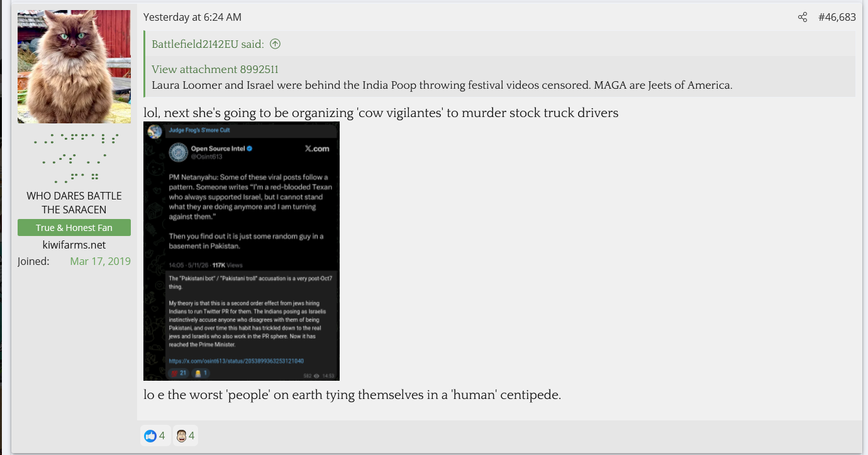This screenshot has width=868, height=455.
Task: Open the 'View attachment 8992511' link
Action: [x=215, y=69]
